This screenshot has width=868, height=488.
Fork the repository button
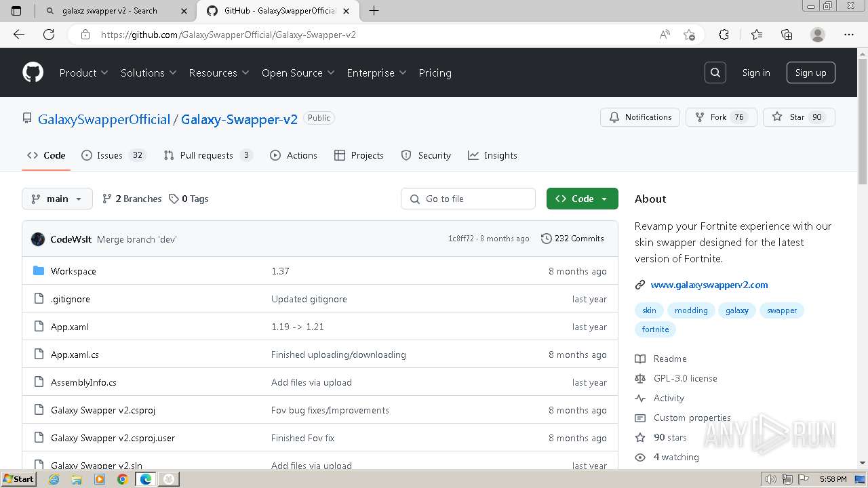click(x=721, y=117)
